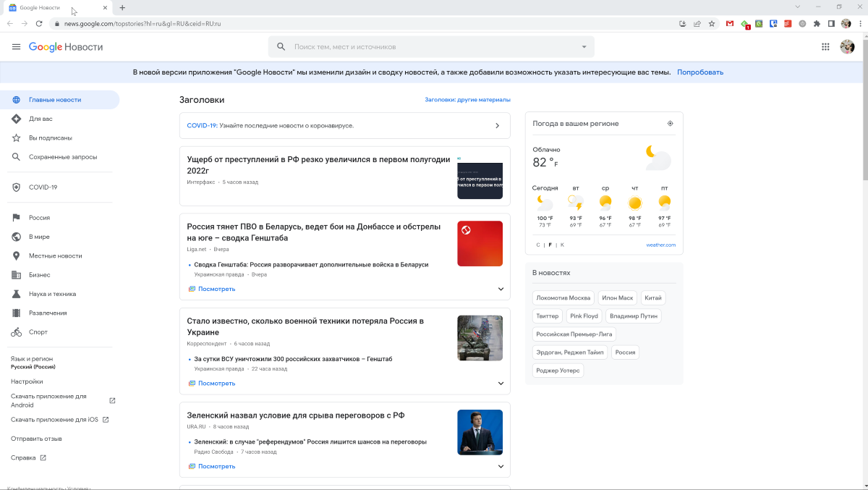
Task: Open the tab search chevron in title bar
Action: 798,7
